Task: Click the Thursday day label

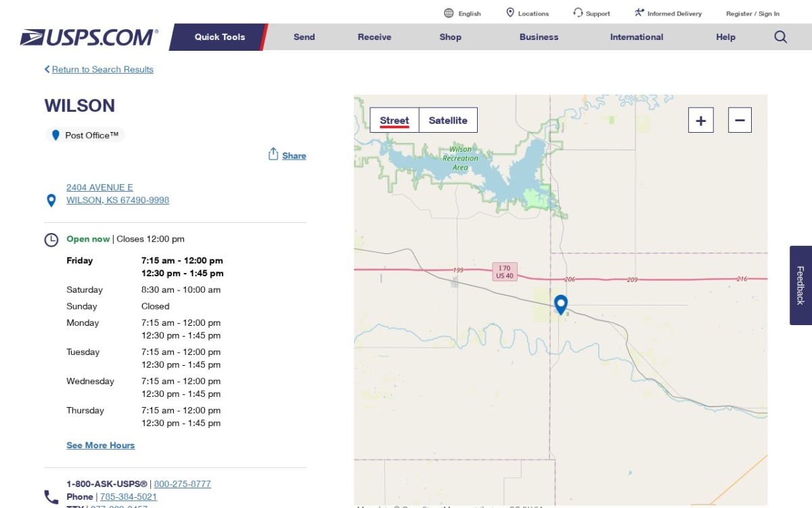Action: pos(85,410)
